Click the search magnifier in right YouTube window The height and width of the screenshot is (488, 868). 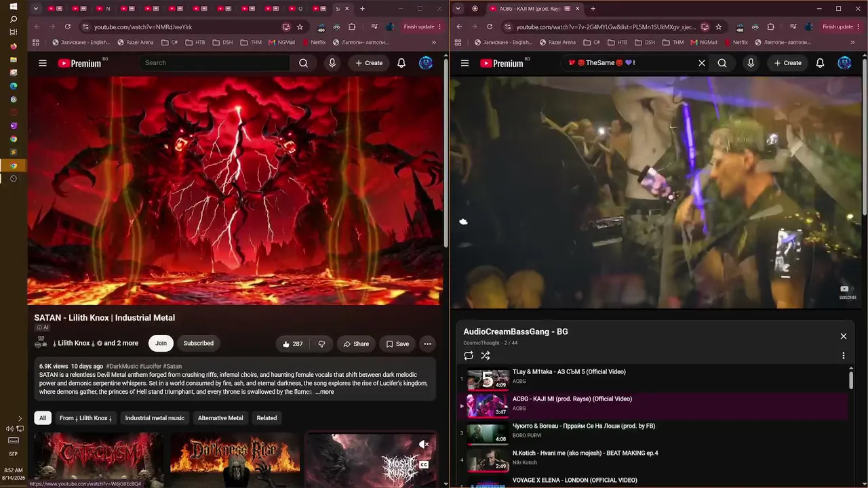pyautogui.click(x=722, y=63)
